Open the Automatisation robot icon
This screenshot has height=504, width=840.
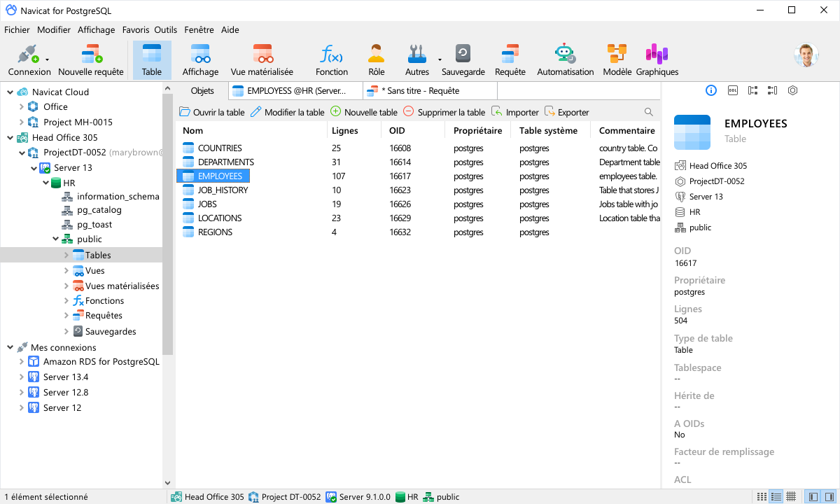(565, 60)
